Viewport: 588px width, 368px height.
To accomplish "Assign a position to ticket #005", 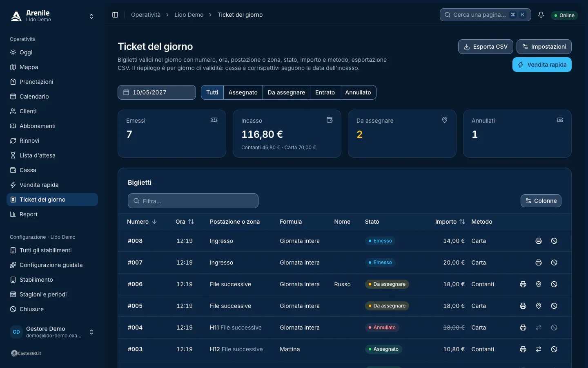I will pos(539,306).
